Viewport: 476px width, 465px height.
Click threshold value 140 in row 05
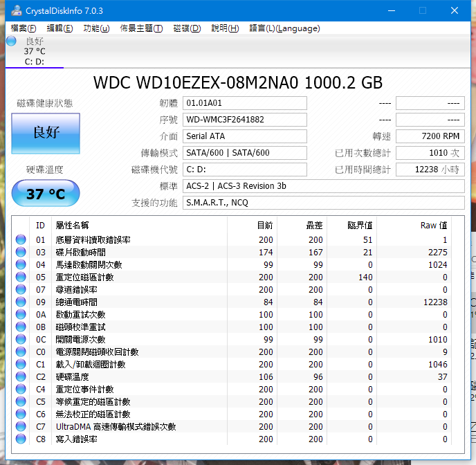365,277
